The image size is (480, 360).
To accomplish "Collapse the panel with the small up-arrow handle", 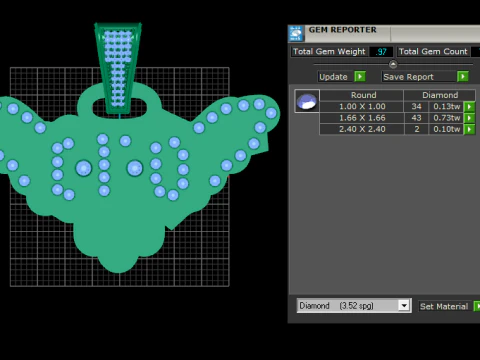I will pos(393,64).
